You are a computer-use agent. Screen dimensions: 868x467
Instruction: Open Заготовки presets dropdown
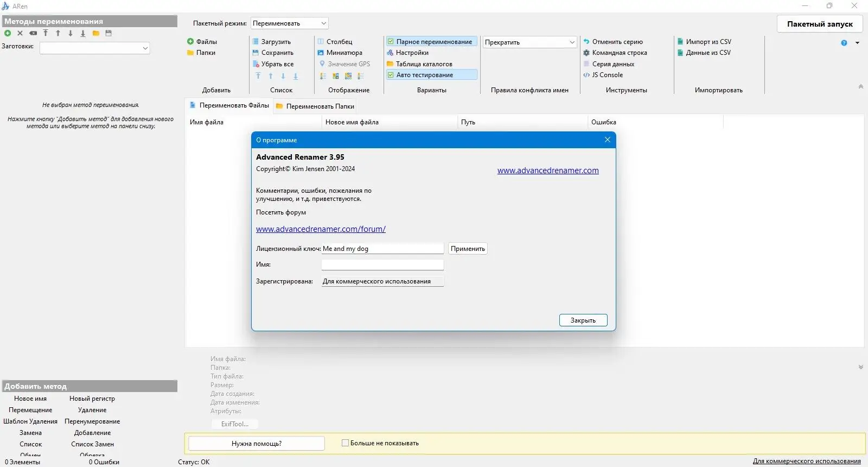click(x=95, y=48)
